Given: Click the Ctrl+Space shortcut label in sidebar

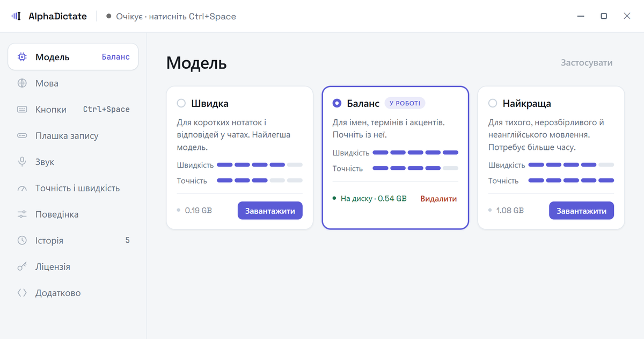Looking at the screenshot, I should click(106, 110).
